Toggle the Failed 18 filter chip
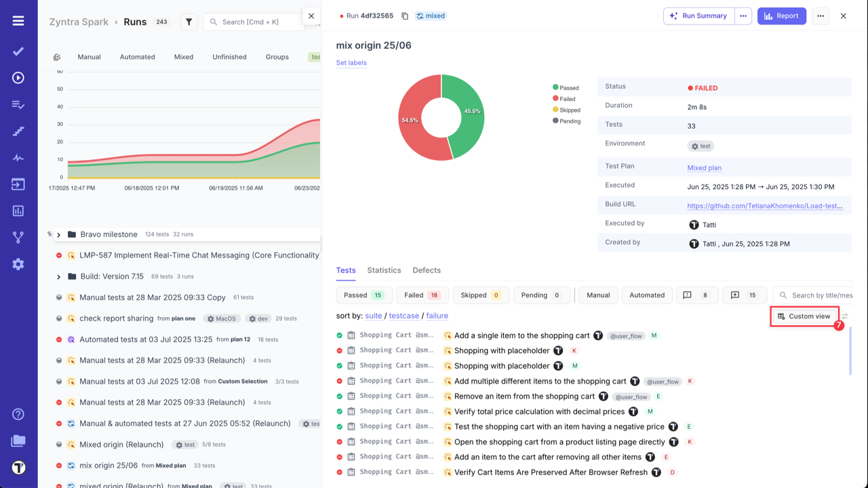This screenshot has height=488, width=868. pyautogui.click(x=422, y=295)
